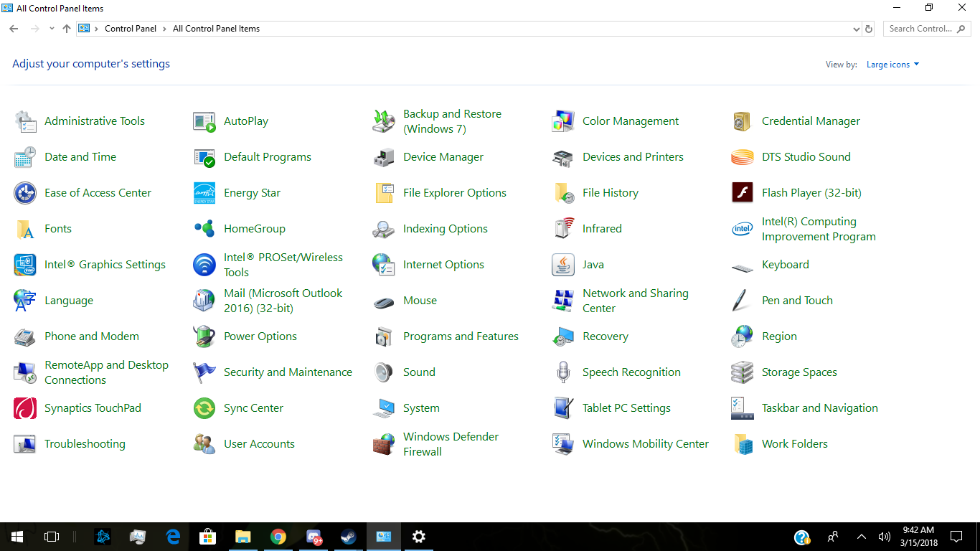The image size is (980, 551).
Task: Expand the address bar history dropdown arrow
Action: pyautogui.click(x=856, y=29)
